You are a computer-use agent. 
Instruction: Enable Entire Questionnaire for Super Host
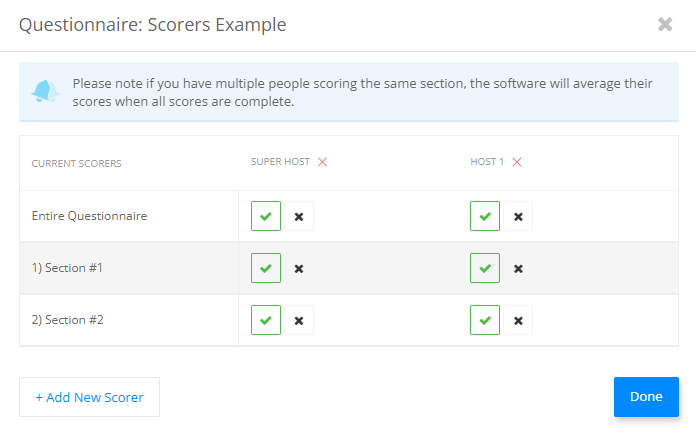tap(266, 216)
